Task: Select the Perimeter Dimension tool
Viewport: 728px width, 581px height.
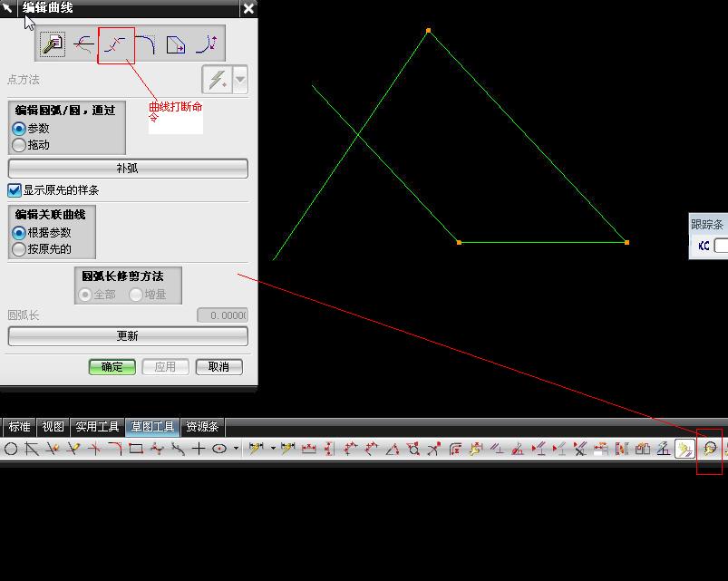Action: (455, 449)
